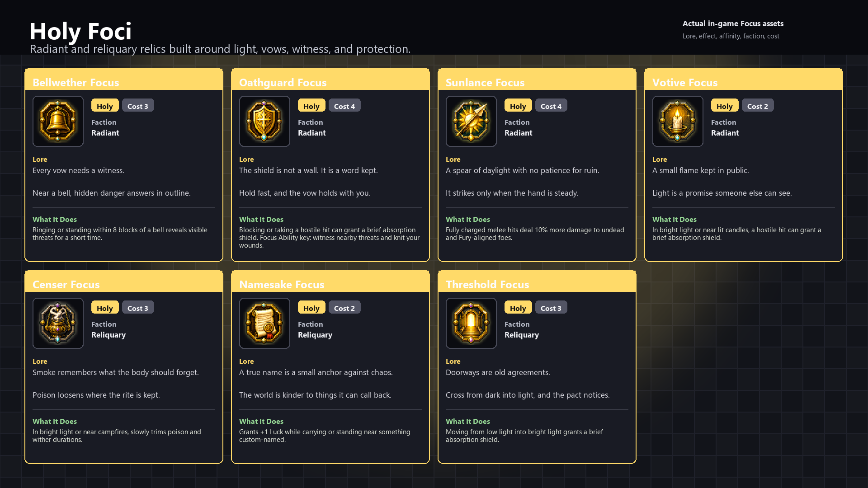Select the Votive Focus candle icon
The image size is (868, 488).
[678, 121]
